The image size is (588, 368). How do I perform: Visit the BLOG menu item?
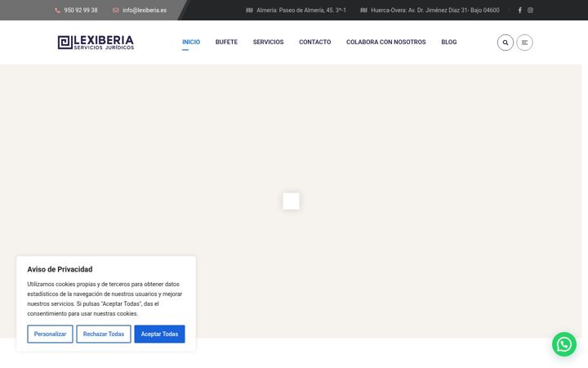click(x=449, y=42)
